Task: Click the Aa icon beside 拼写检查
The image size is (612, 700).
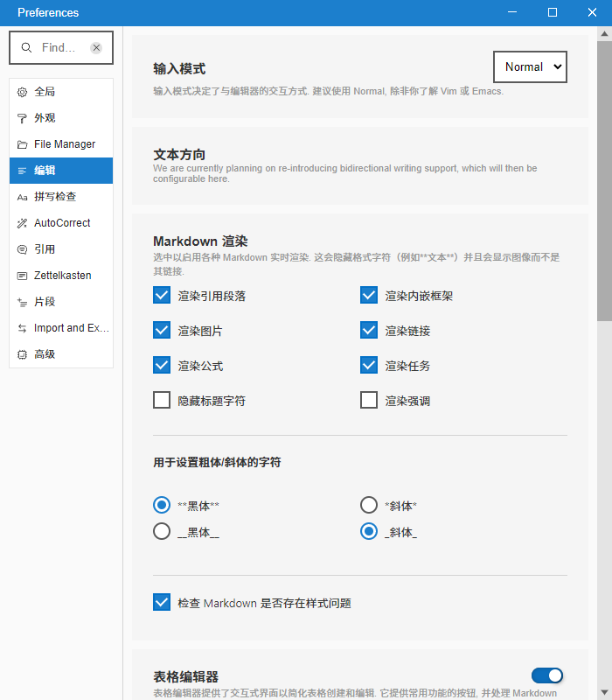Action: [22, 197]
